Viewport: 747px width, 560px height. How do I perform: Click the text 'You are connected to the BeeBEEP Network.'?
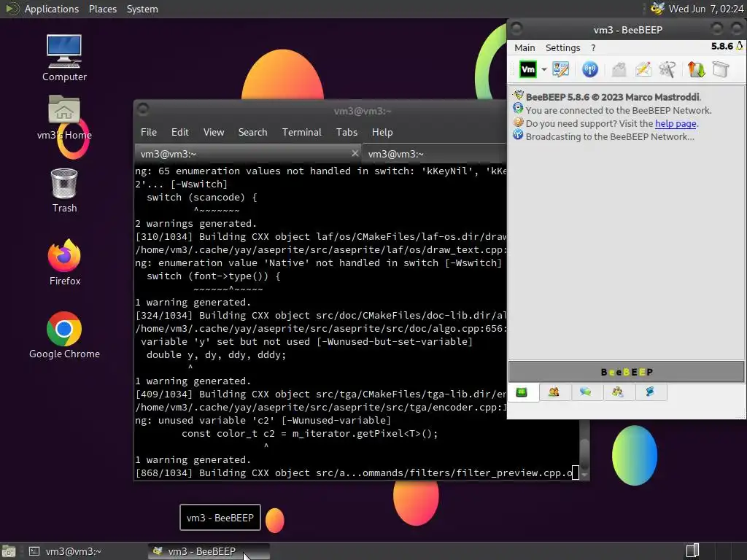619,110
